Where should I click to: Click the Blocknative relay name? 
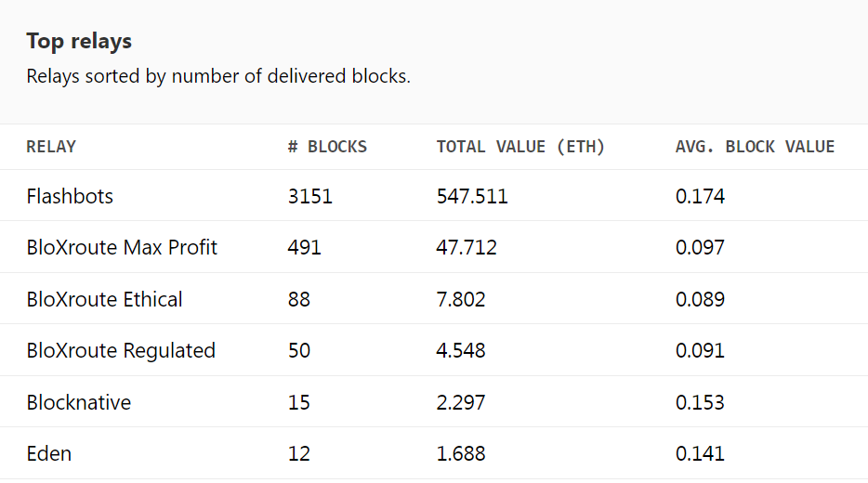tap(78, 402)
